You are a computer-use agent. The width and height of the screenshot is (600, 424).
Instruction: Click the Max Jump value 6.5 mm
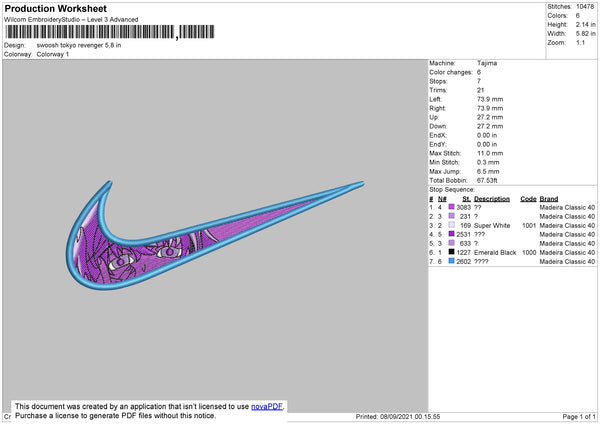[x=488, y=171]
